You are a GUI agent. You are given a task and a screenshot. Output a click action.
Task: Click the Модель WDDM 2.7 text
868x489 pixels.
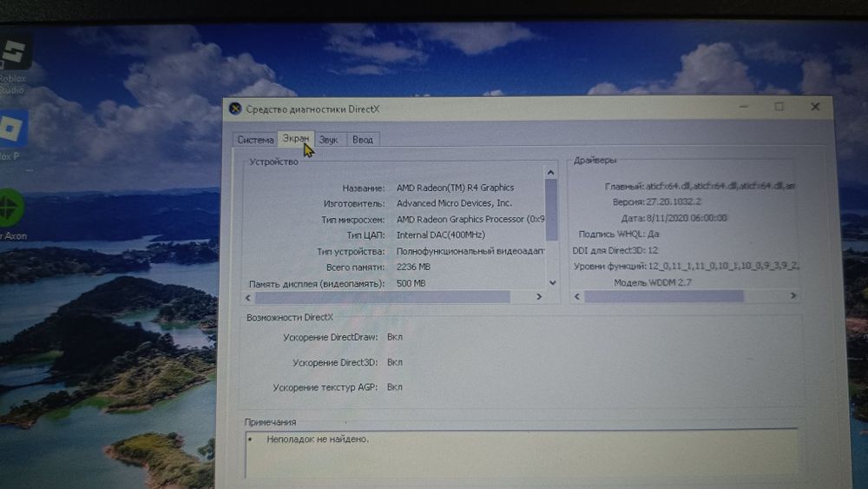[x=652, y=282]
